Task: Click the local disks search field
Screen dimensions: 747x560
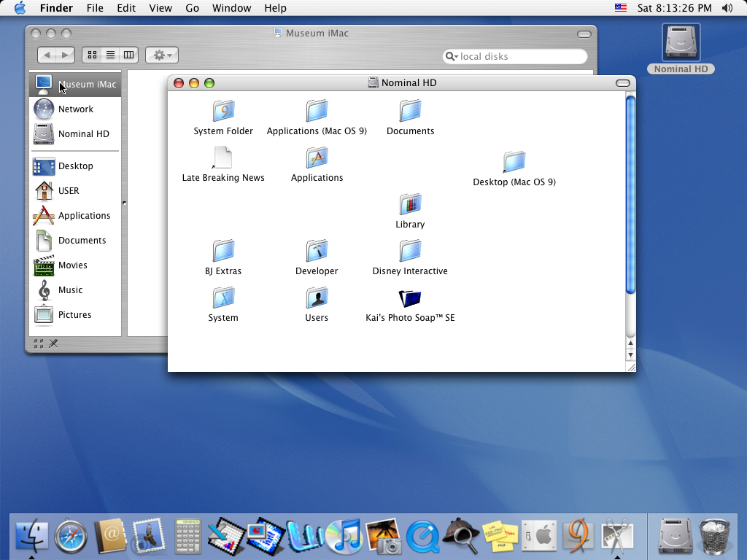Action: pyautogui.click(x=515, y=57)
